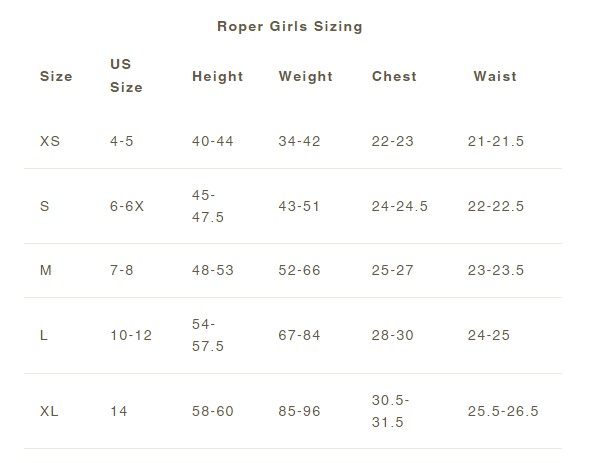The image size is (596, 463).
Task: Click the 21-21.5 waist value
Action: point(496,141)
